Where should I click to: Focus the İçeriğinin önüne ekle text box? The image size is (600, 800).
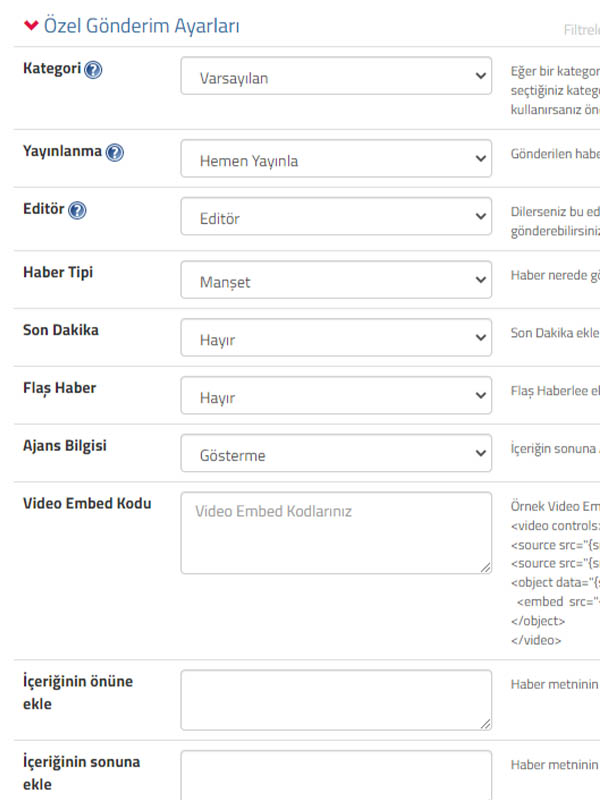click(336, 700)
